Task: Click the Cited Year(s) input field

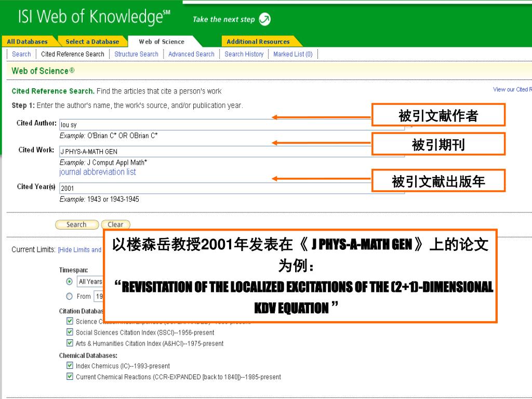Action: click(232, 188)
